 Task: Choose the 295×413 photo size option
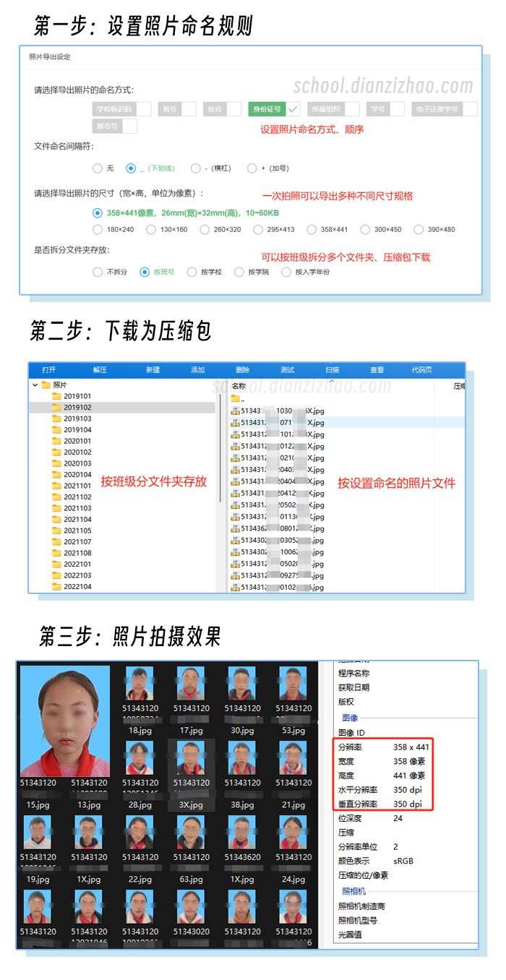pyautogui.click(x=258, y=230)
